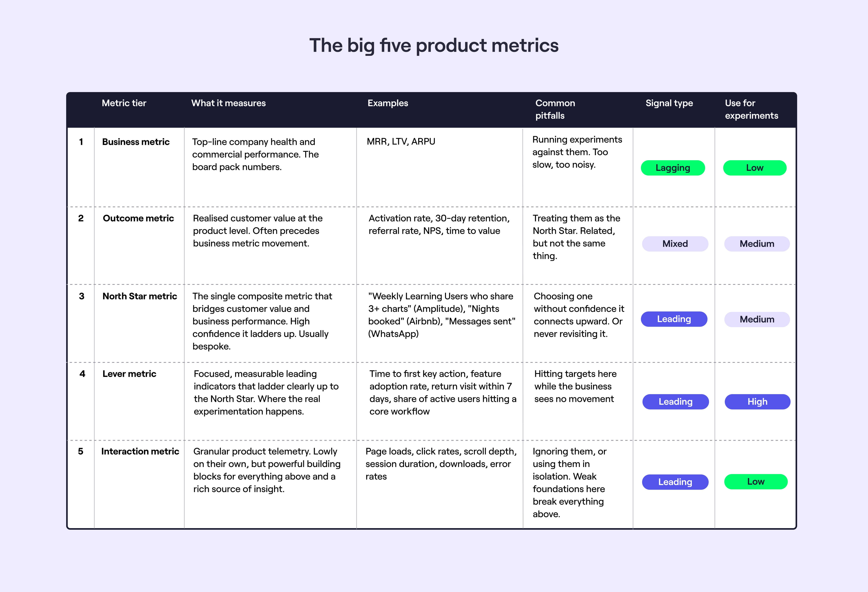868x592 pixels.
Task: Click the Lagging pill in Business metric row
Action: coord(673,168)
